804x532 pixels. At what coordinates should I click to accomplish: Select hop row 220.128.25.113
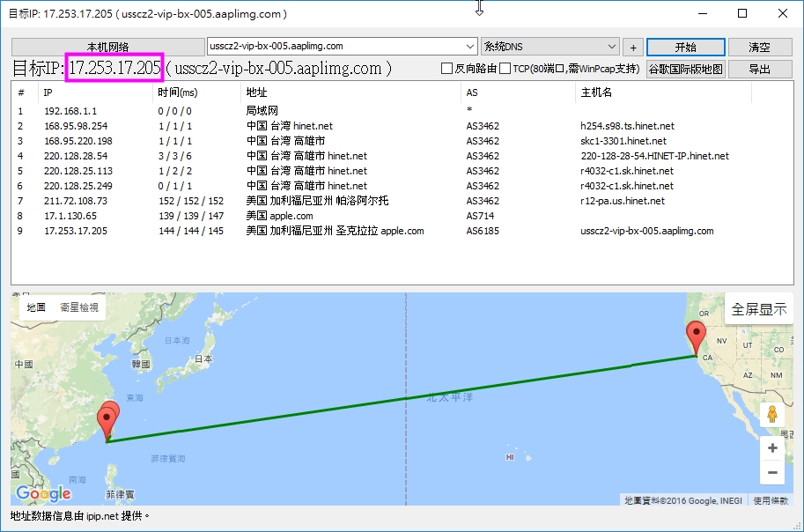tap(402, 171)
